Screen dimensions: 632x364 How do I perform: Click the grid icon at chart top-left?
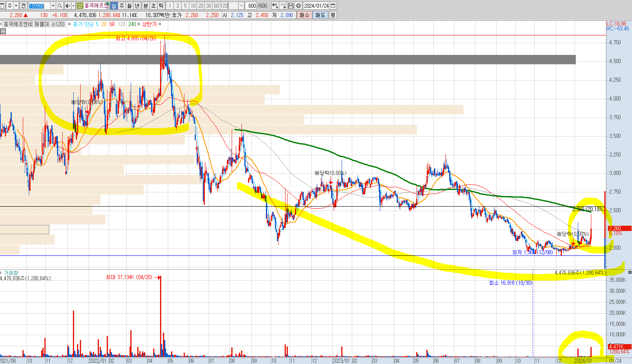coord(2,31)
